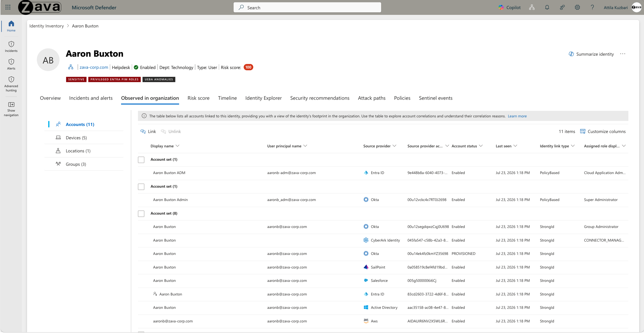Open the Risk score tab

(x=199, y=98)
